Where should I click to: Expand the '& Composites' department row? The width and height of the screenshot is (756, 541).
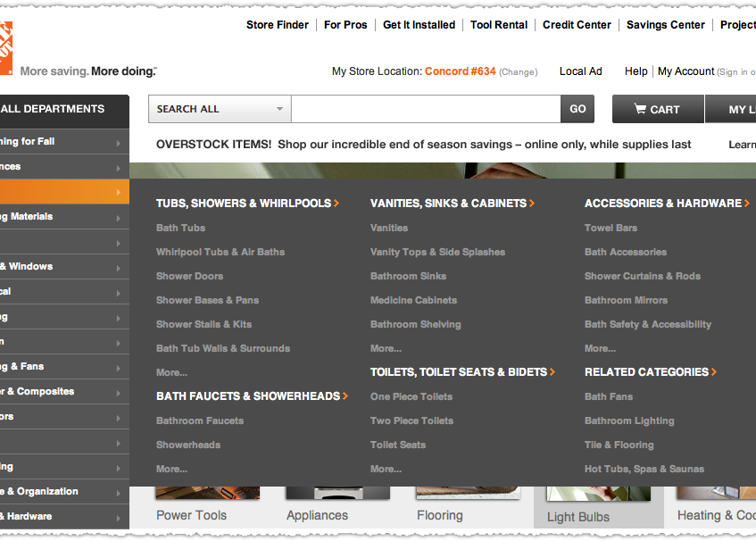64,392
